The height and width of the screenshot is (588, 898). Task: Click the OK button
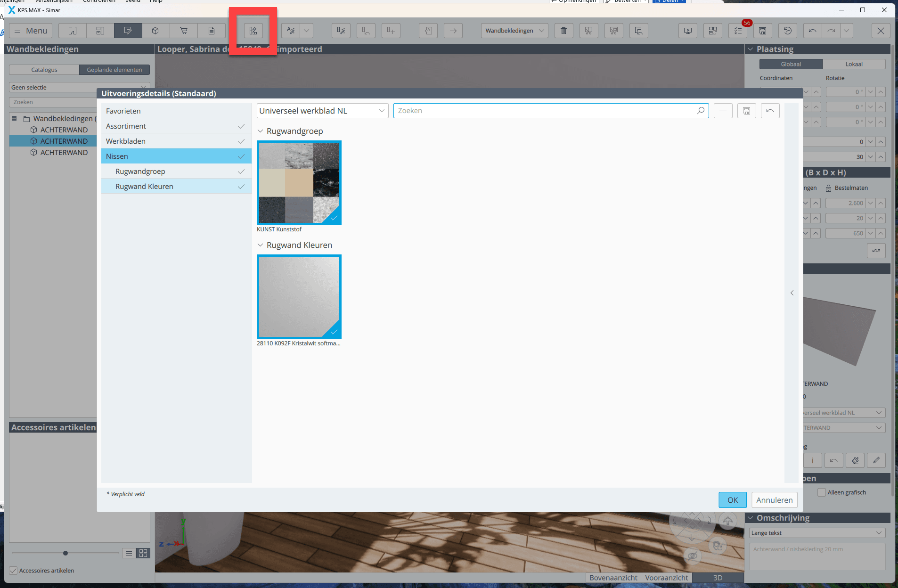point(732,500)
